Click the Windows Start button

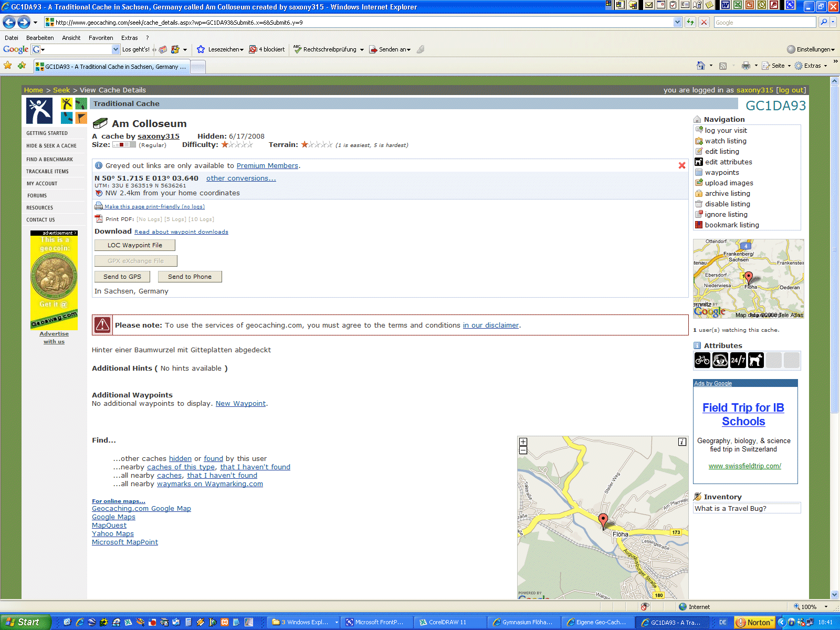[25, 622]
